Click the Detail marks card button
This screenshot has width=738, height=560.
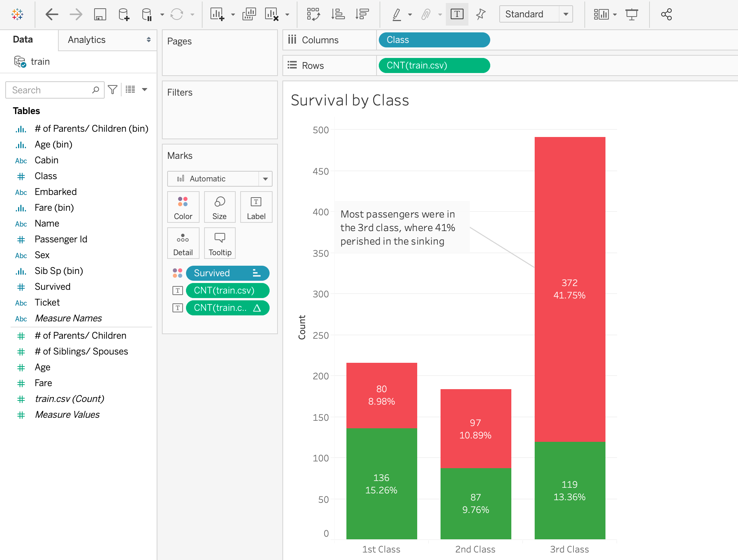tap(183, 243)
